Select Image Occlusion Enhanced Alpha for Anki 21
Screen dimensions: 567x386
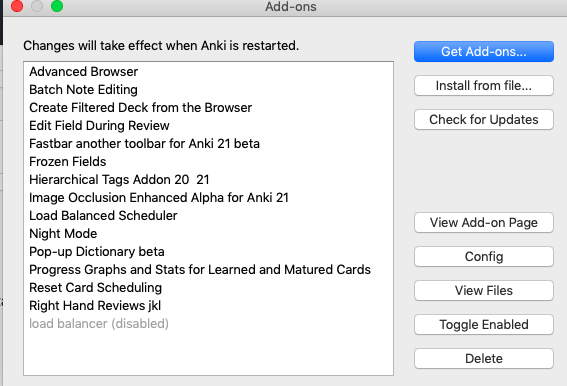coord(208,198)
